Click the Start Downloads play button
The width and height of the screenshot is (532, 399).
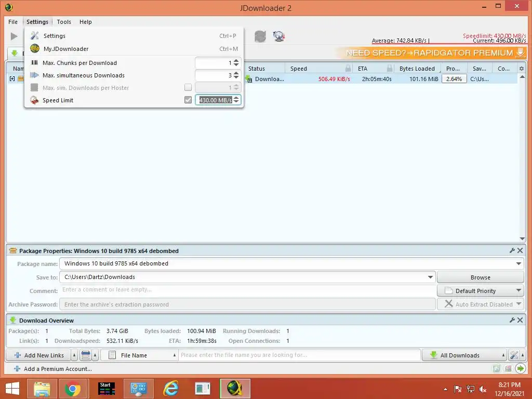14,36
